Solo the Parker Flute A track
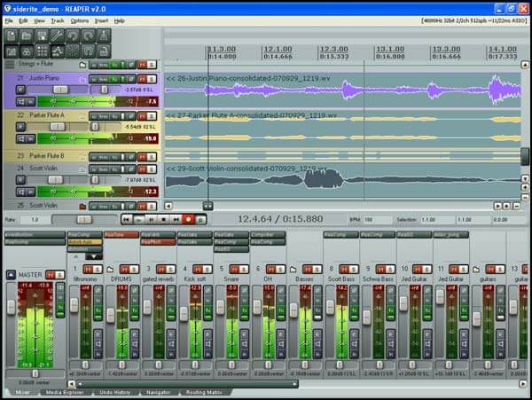The width and height of the screenshot is (532, 400). pos(152,114)
